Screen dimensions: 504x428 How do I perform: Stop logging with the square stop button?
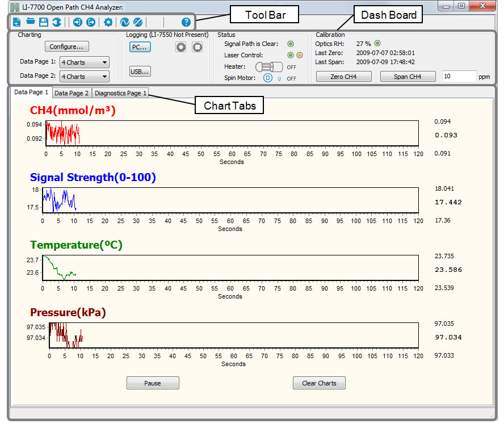(197, 48)
